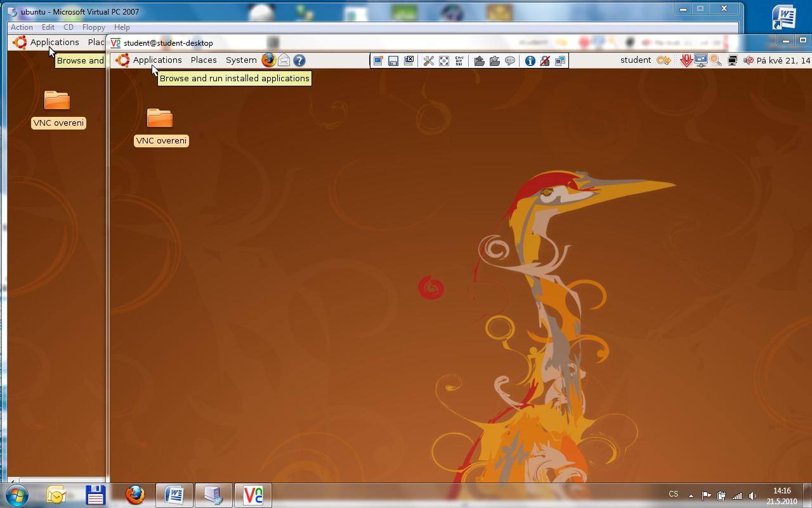Start a chat using the speech bubble icon
Screen dimensions: 812x508
coord(510,61)
